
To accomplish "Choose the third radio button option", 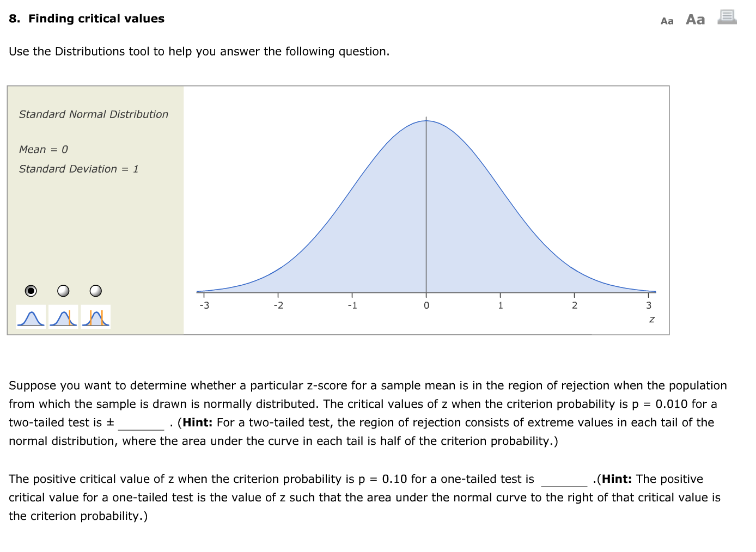I will (x=95, y=290).
